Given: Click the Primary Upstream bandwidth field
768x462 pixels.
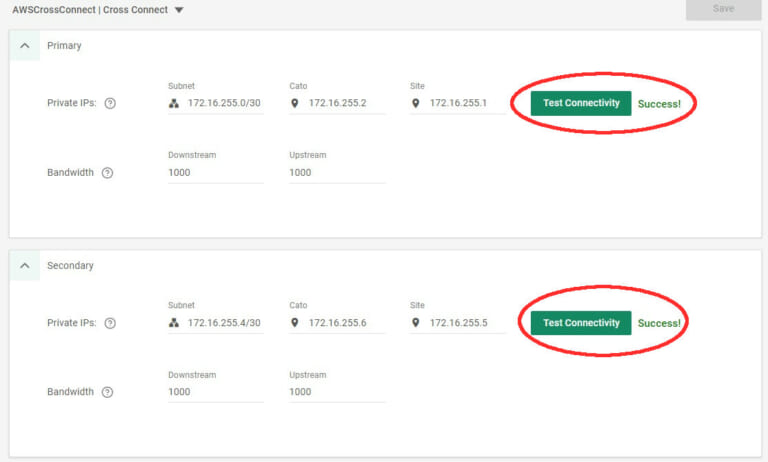Looking at the screenshot, I should pyautogui.click(x=336, y=173).
